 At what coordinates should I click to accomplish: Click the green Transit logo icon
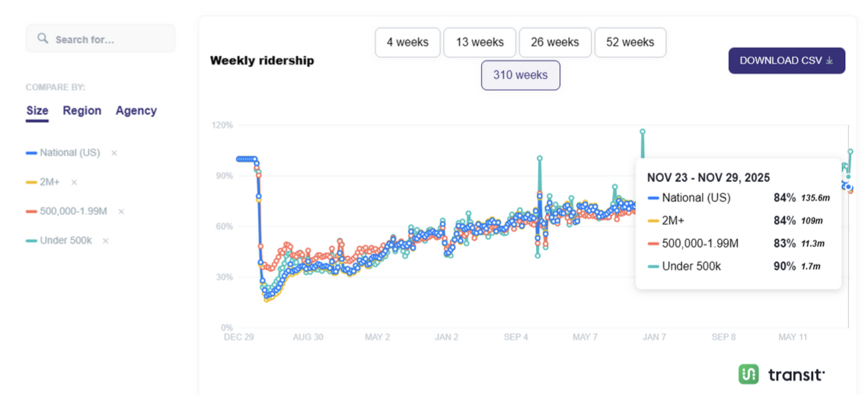[748, 375]
